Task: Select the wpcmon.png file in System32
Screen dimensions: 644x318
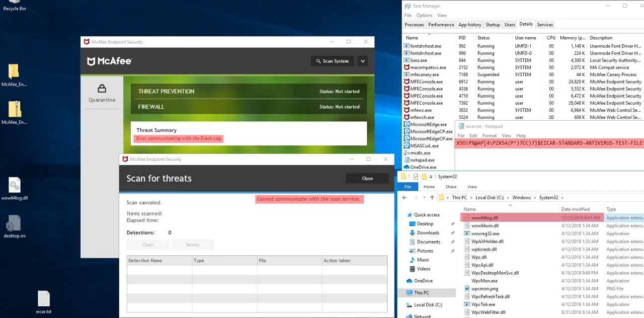Action: point(485,289)
